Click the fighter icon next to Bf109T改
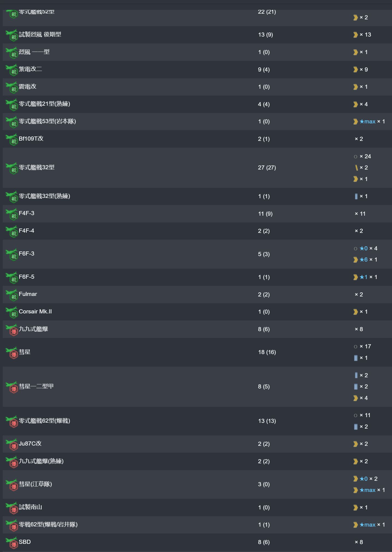The height and width of the screenshot is (552, 392). 12,139
